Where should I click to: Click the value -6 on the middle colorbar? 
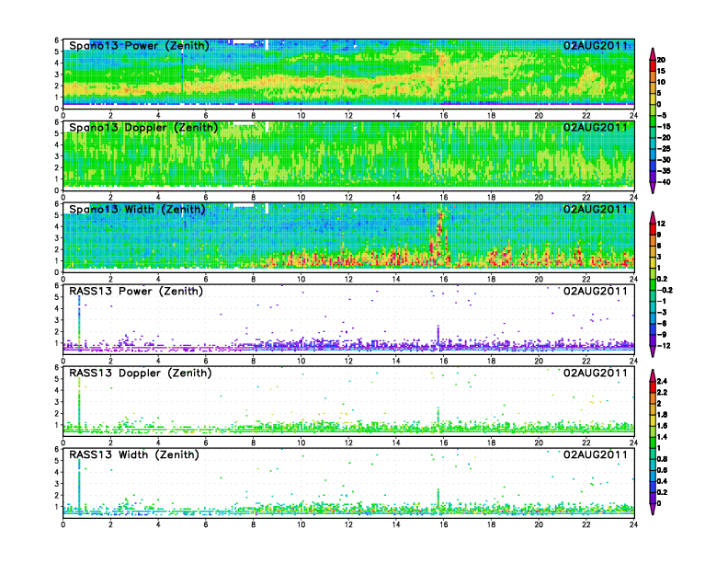pyautogui.click(x=662, y=323)
